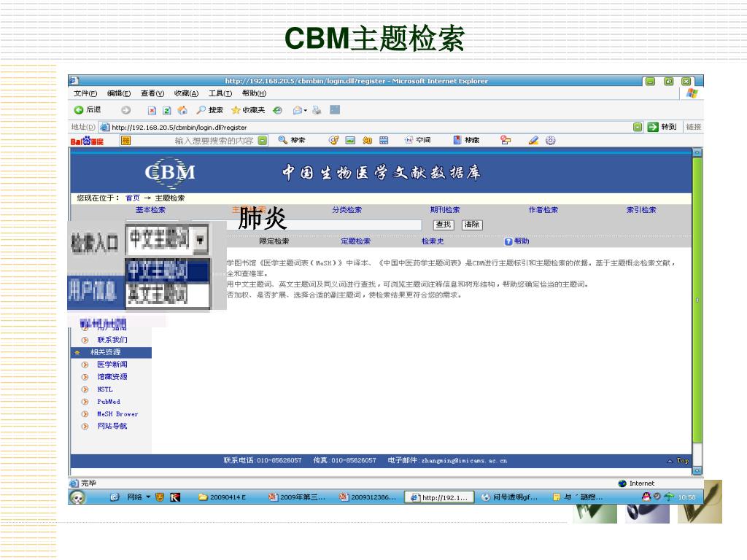Click the 转到 go button
The height and width of the screenshot is (560, 747).
click(662, 127)
